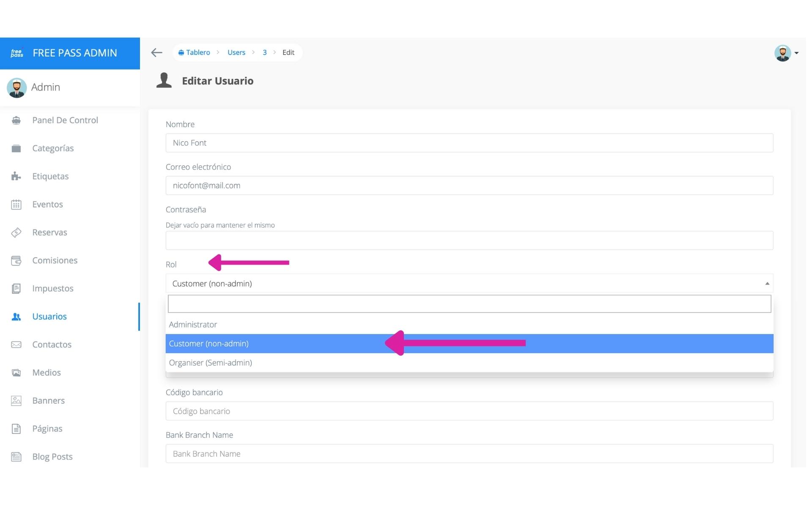Click the role search input box
The image size is (812, 508).
coord(469,304)
